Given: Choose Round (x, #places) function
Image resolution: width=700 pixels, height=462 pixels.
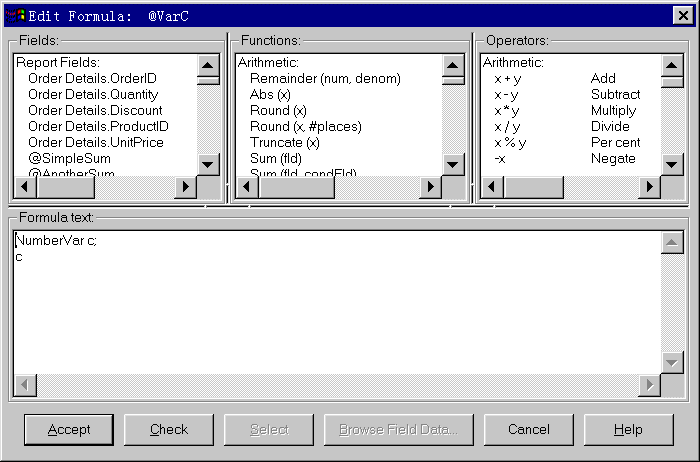Looking at the screenshot, I should 305,126.
